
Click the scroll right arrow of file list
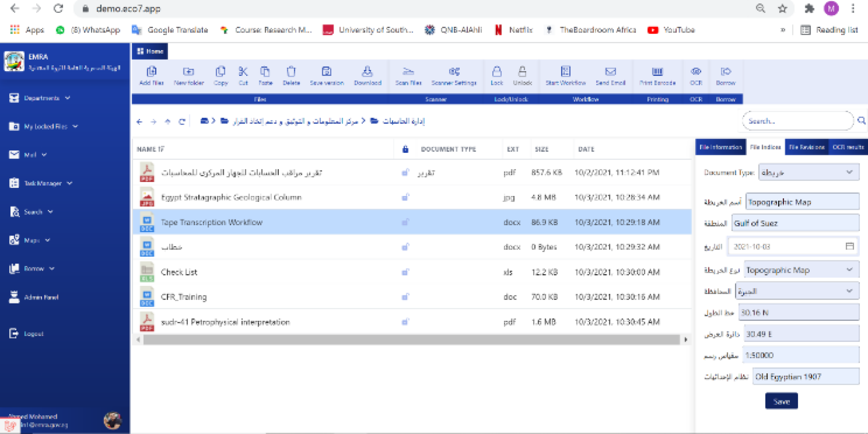click(x=686, y=340)
